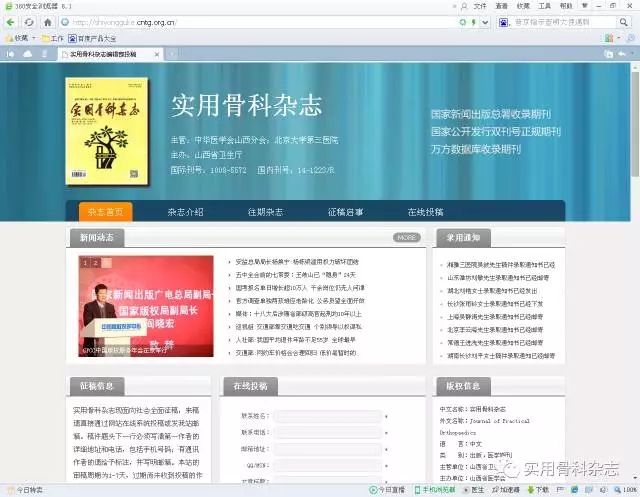Open the 查看 menu
The image size is (640, 497).
coord(502,6)
